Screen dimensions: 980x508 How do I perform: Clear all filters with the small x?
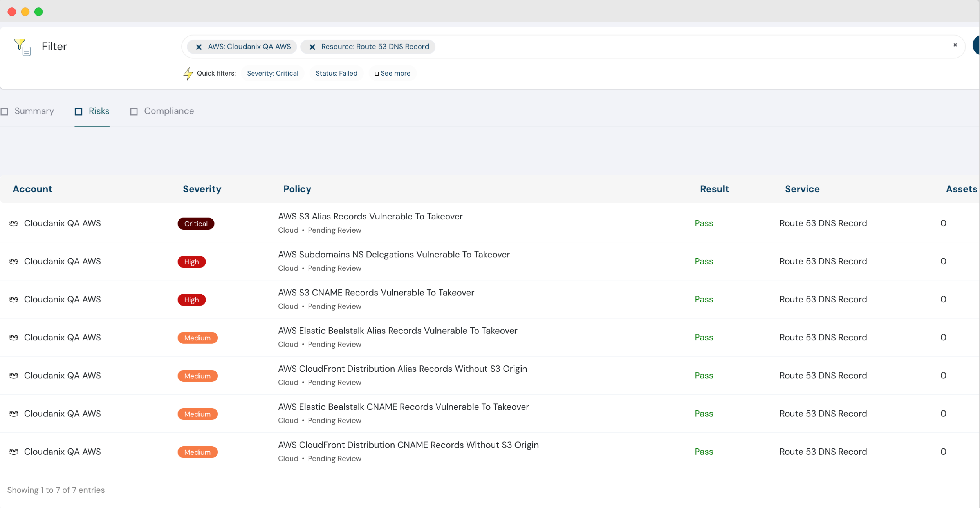(x=955, y=45)
